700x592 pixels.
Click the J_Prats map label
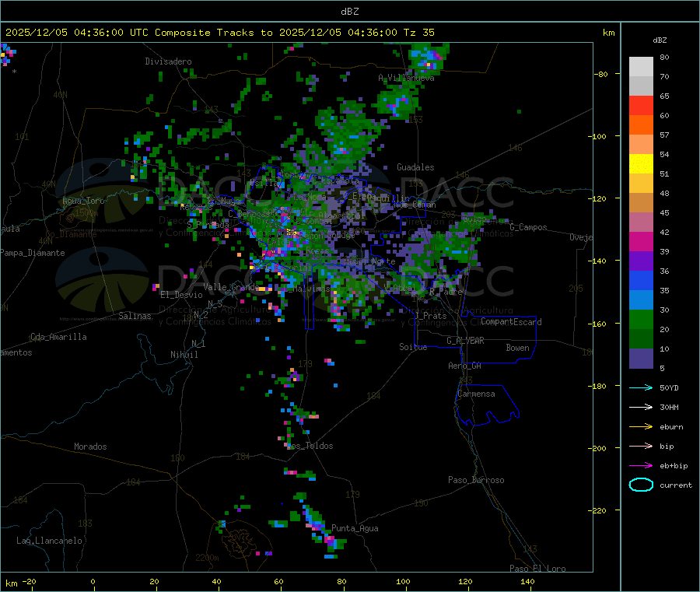(430, 316)
